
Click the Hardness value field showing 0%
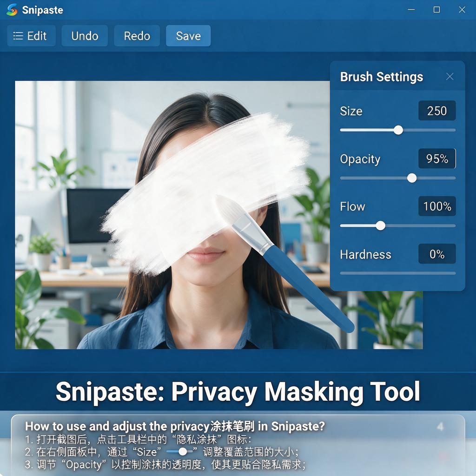[x=437, y=254]
